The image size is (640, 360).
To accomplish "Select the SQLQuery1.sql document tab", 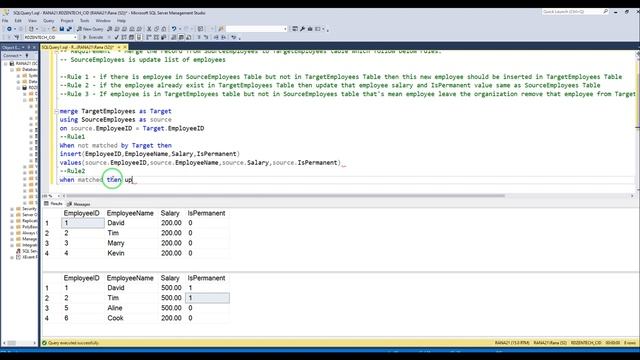I will click(78, 47).
